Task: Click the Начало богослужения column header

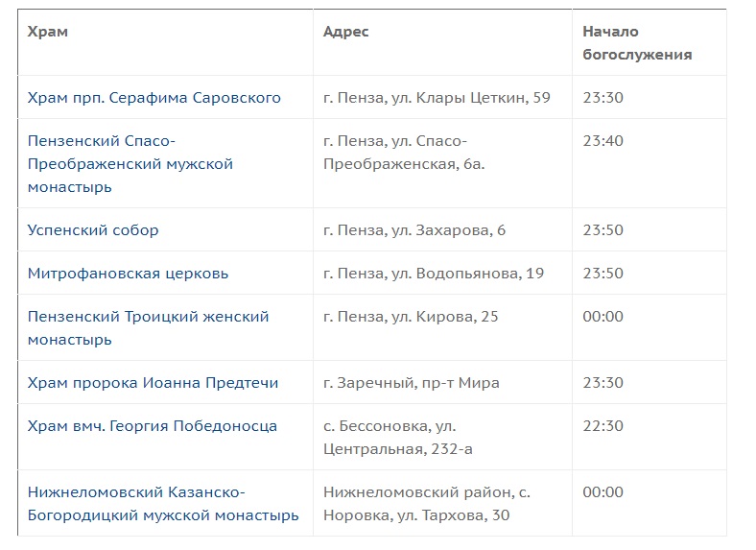Action: (x=637, y=43)
